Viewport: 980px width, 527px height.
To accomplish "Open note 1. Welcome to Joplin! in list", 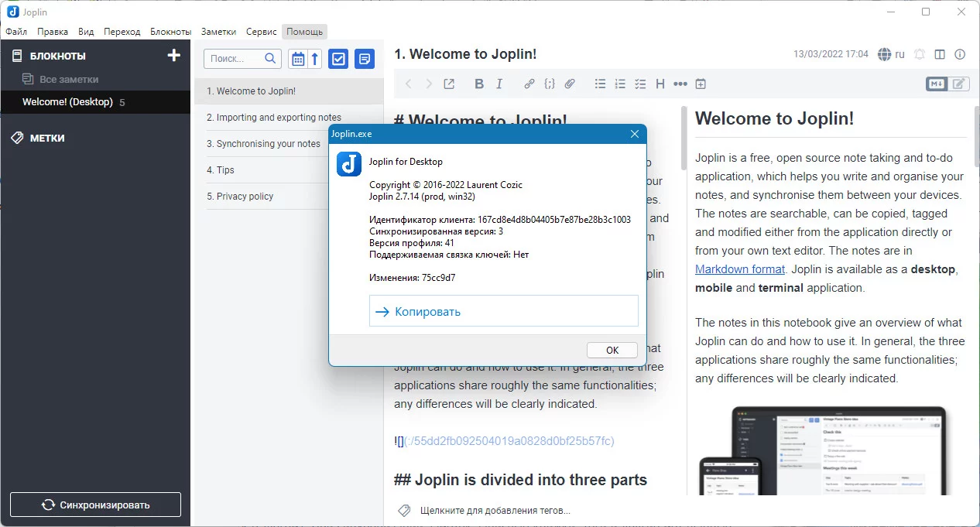I will (x=289, y=91).
